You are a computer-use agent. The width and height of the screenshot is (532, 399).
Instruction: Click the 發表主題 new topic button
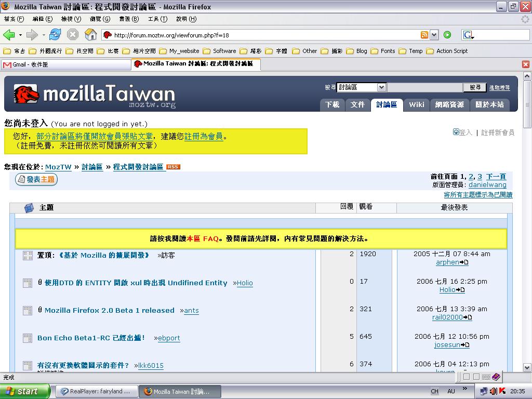click(x=36, y=180)
